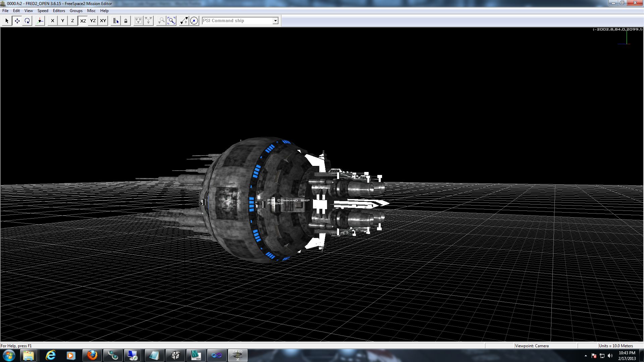The height and width of the screenshot is (362, 644).
Task: Activate the select-and-move tool
Action: coord(17,21)
